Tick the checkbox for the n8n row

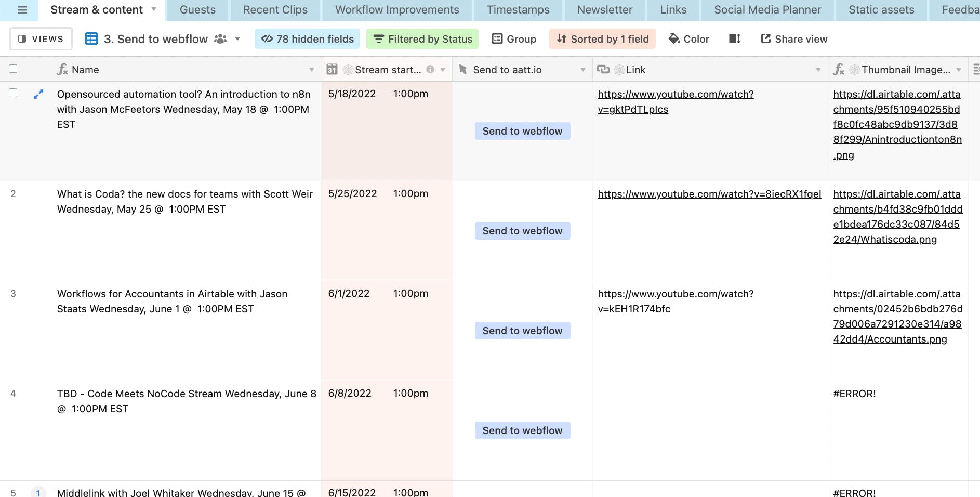pyautogui.click(x=14, y=93)
